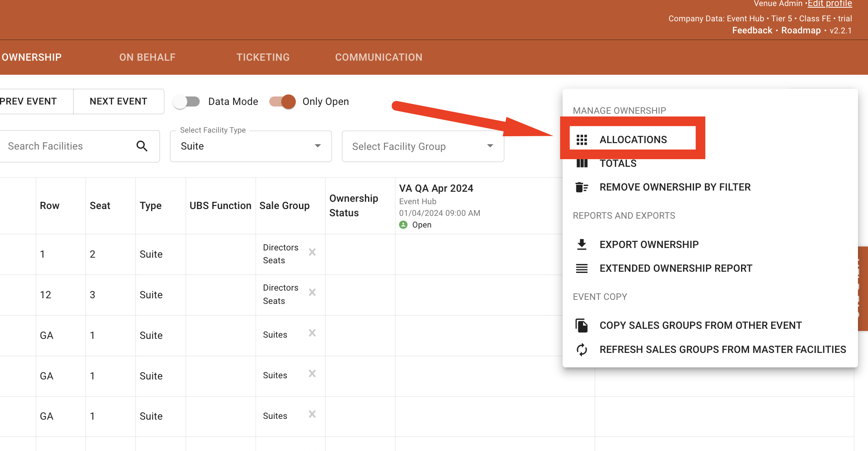
Task: Click the Totals columns icon
Action: pos(581,164)
